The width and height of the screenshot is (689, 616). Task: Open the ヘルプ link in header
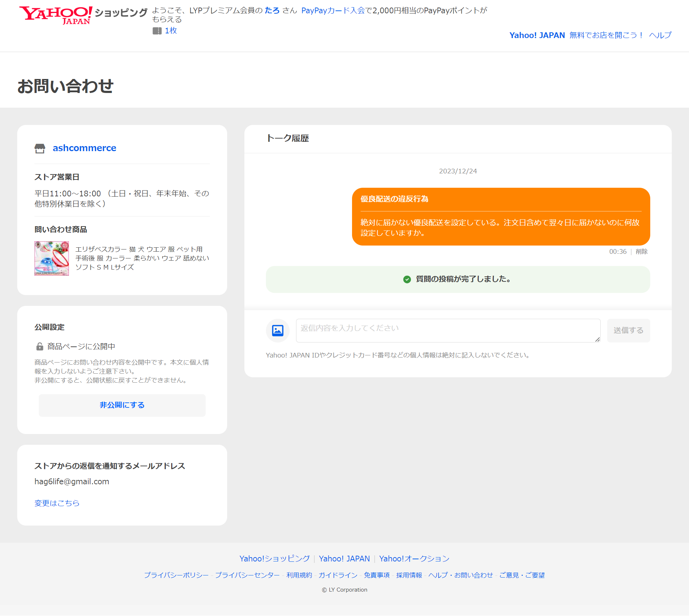(x=660, y=35)
